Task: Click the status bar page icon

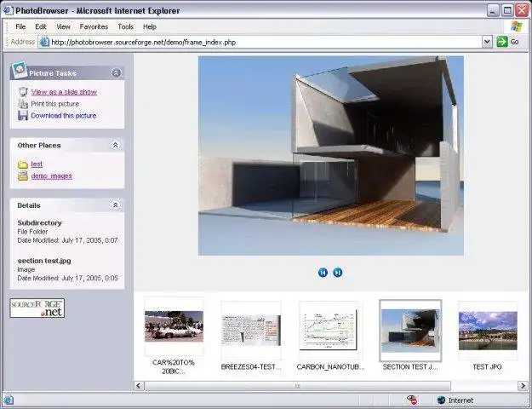Action: click(9, 400)
